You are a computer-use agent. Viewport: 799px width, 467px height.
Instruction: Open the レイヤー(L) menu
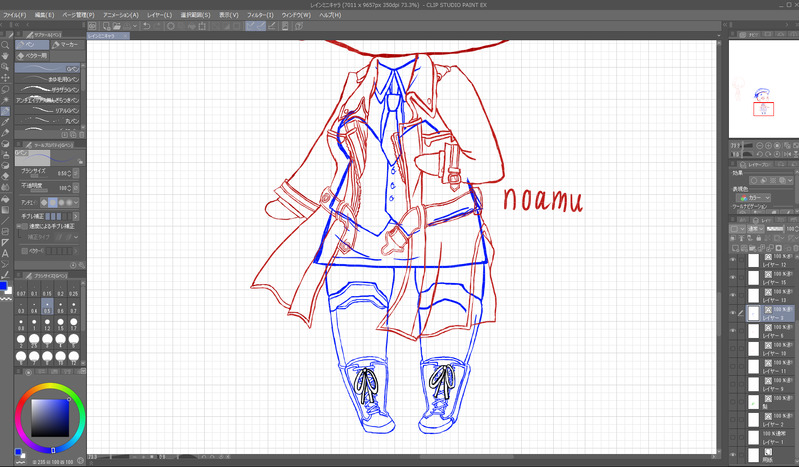coord(159,15)
